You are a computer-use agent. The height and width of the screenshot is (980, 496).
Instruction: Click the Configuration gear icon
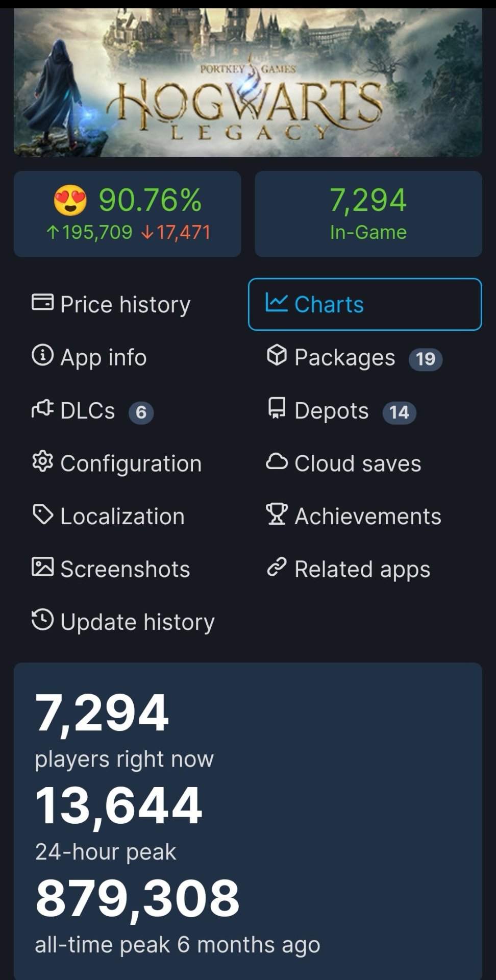tap(42, 462)
